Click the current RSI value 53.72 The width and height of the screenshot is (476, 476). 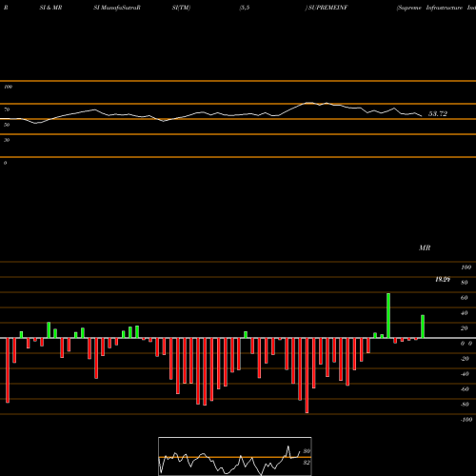(438, 114)
